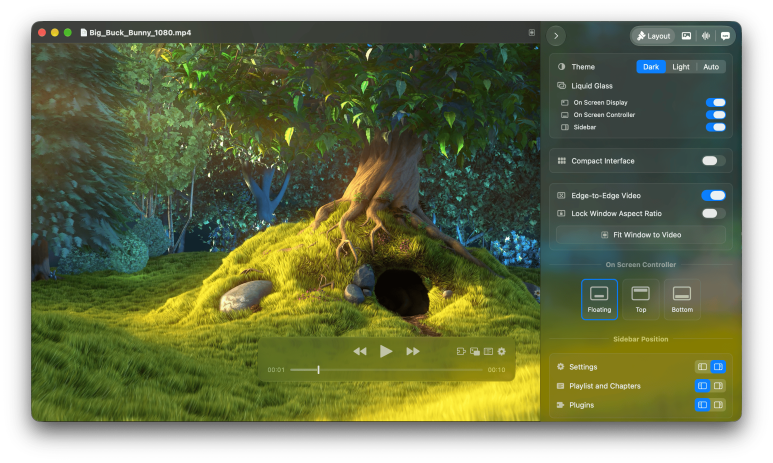Viewport: 773px width, 463px height.
Task: Select the Auto theme option
Action: coord(710,67)
